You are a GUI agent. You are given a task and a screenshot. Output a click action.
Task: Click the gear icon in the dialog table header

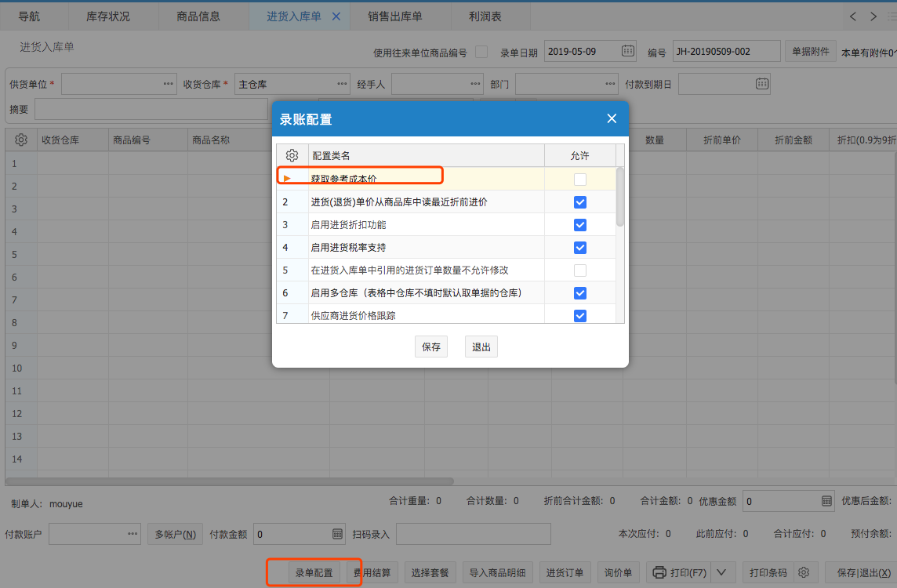click(292, 155)
